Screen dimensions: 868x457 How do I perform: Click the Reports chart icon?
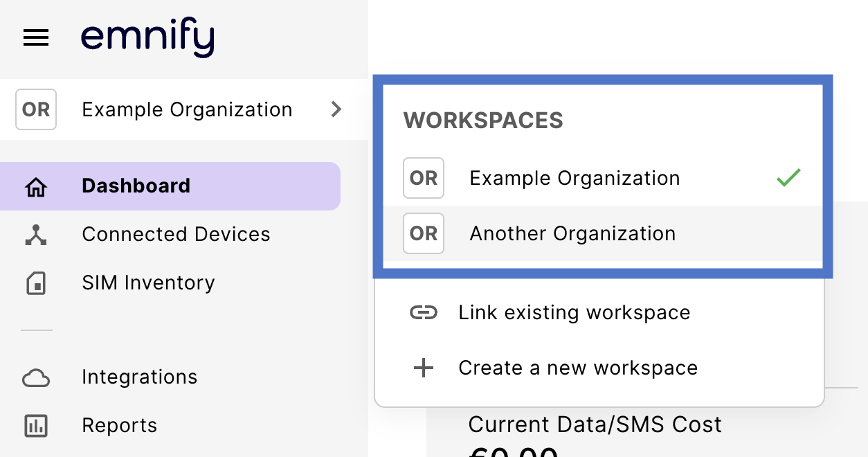36,426
